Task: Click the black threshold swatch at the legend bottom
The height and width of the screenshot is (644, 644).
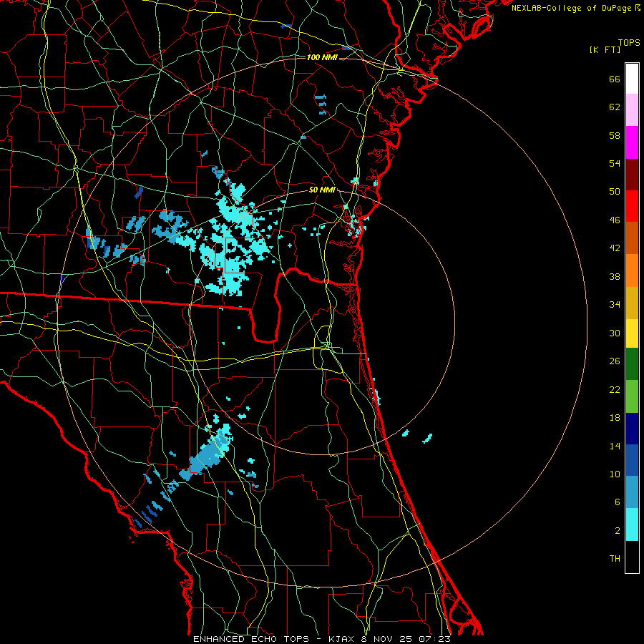Action: tap(632, 557)
